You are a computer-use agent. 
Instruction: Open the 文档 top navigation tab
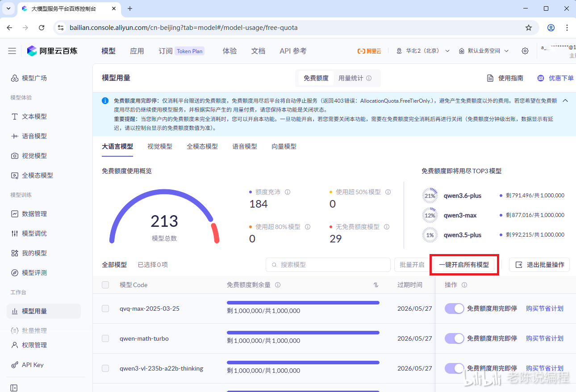(258, 51)
